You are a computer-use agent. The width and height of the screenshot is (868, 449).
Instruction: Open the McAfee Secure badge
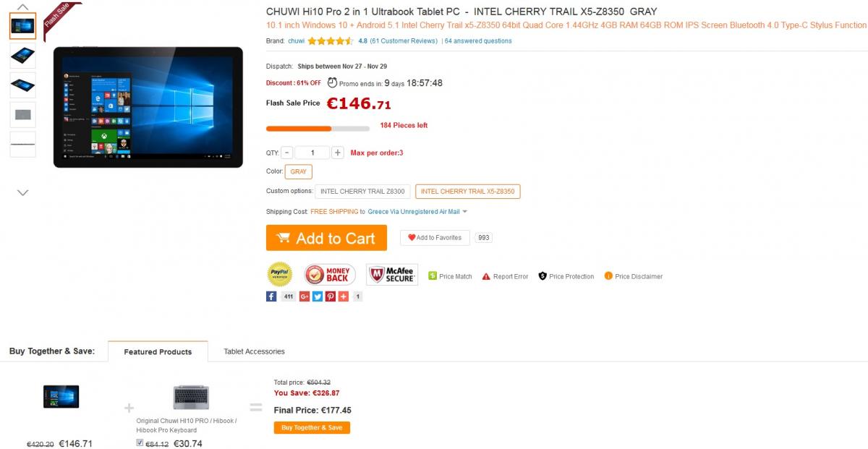(392, 275)
